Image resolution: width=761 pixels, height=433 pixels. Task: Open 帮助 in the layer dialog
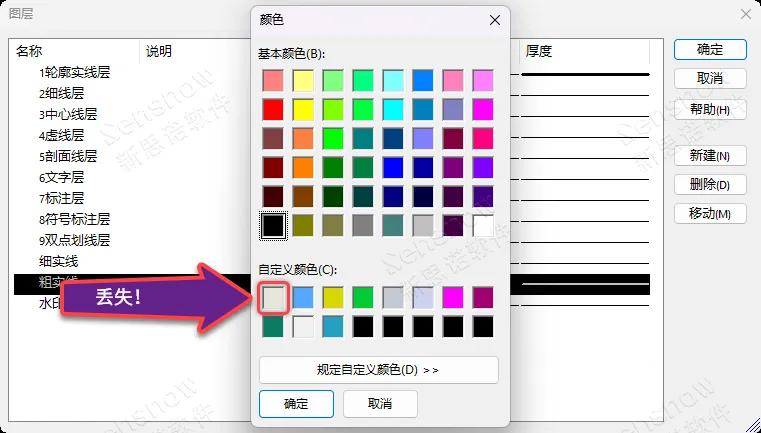[710, 109]
